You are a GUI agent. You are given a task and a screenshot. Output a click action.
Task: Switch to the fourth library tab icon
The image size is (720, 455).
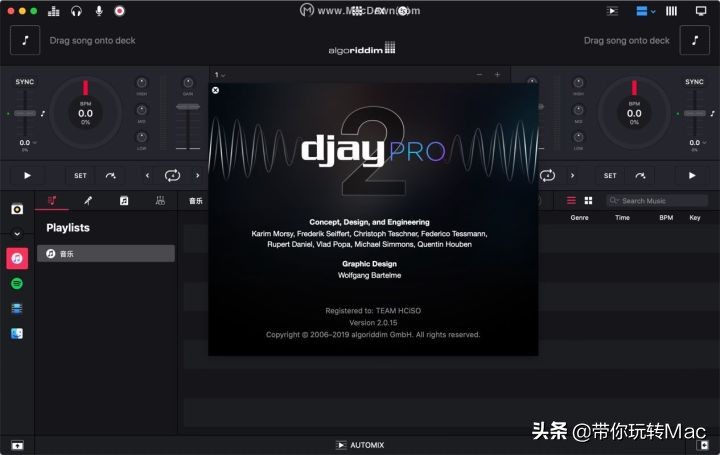(x=160, y=201)
